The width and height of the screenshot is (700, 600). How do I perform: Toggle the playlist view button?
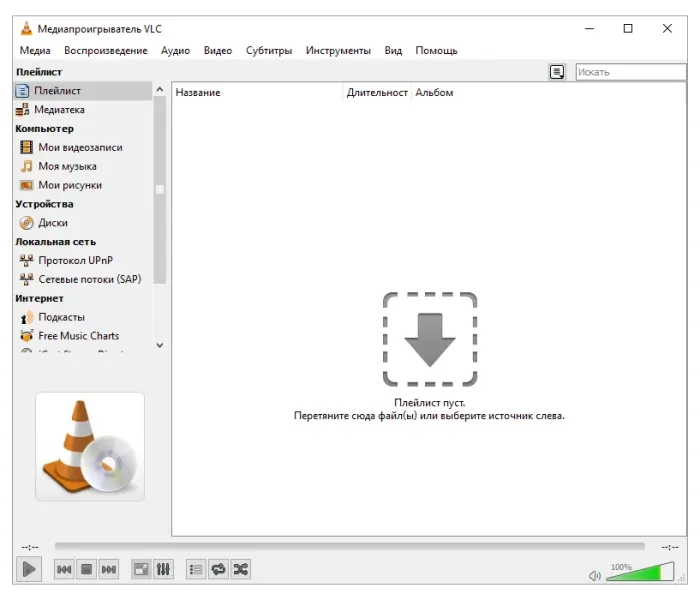point(196,569)
